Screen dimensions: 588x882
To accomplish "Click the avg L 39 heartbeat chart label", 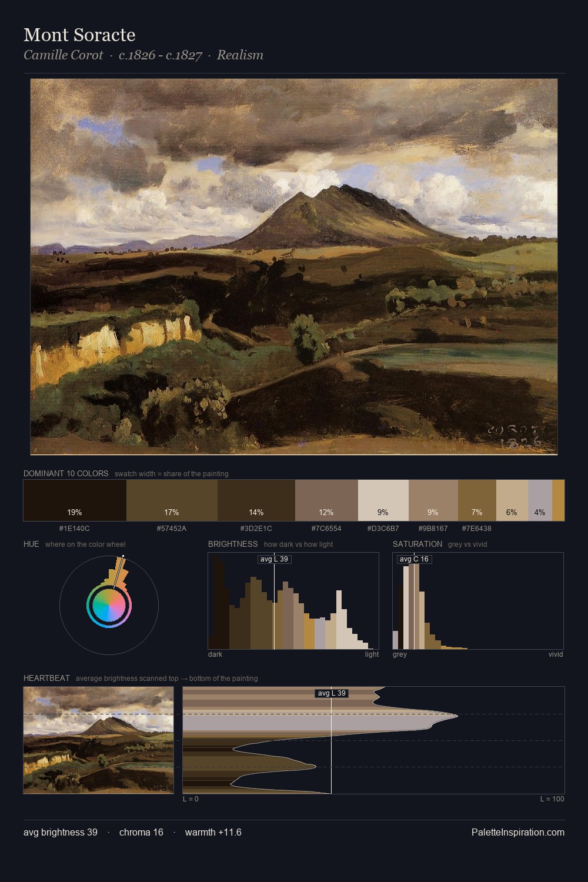I will 332,693.
